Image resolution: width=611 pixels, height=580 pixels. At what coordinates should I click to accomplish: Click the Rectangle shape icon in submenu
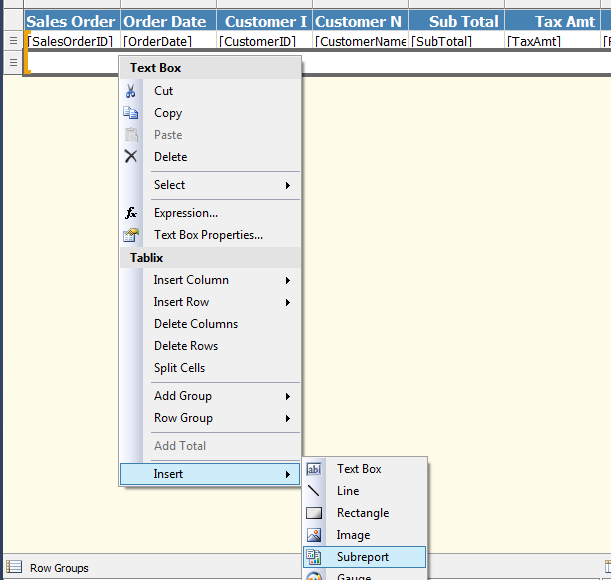tap(314, 513)
